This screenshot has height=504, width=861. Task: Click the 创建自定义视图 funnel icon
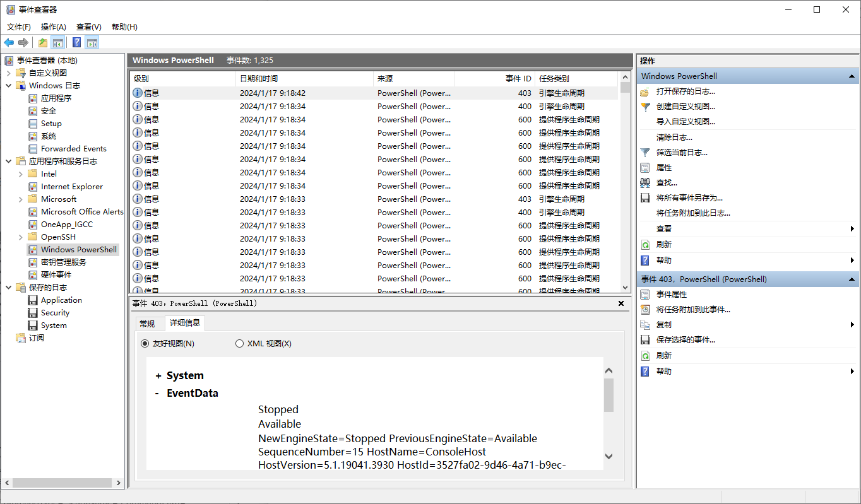pos(645,107)
